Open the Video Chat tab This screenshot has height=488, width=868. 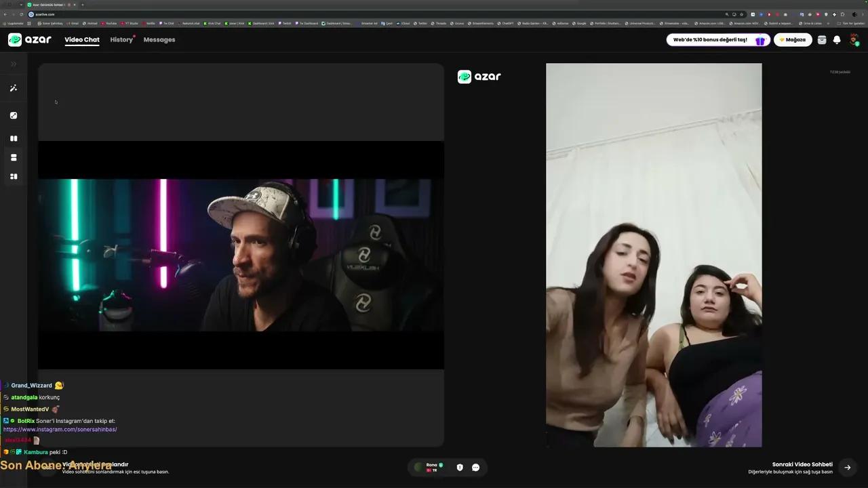coord(82,39)
